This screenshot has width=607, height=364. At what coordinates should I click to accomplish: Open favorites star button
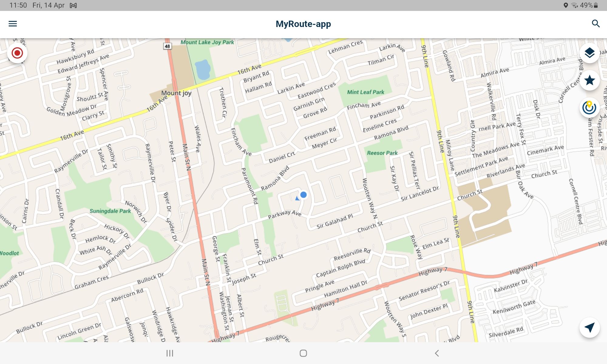589,80
